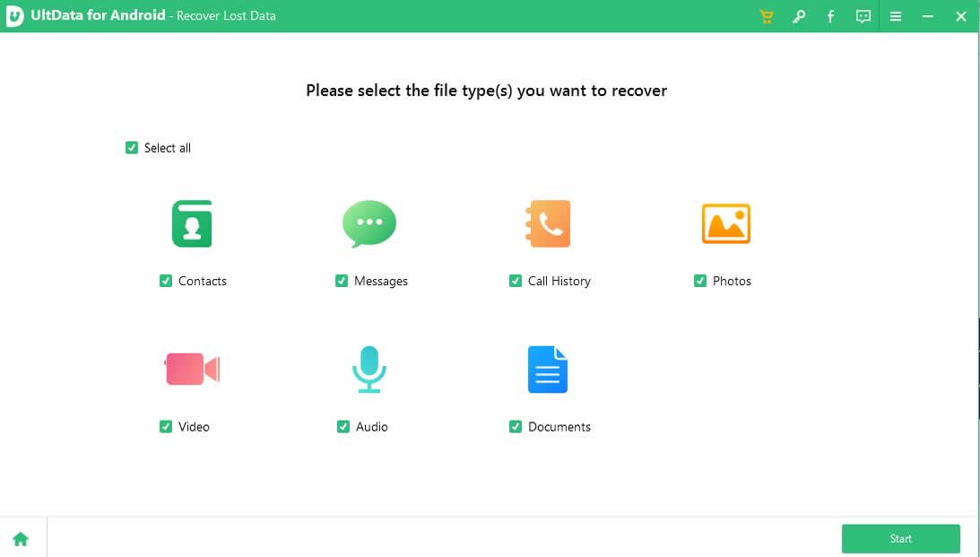Viewport: 980px width, 557px height.
Task: Click the Photos picture icon
Action: [725, 223]
